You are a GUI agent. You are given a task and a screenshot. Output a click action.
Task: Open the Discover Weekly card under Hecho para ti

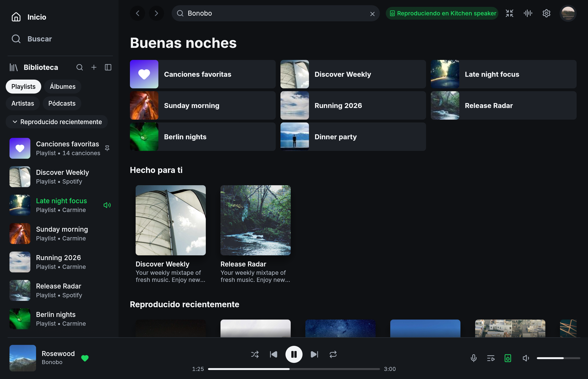pos(170,234)
